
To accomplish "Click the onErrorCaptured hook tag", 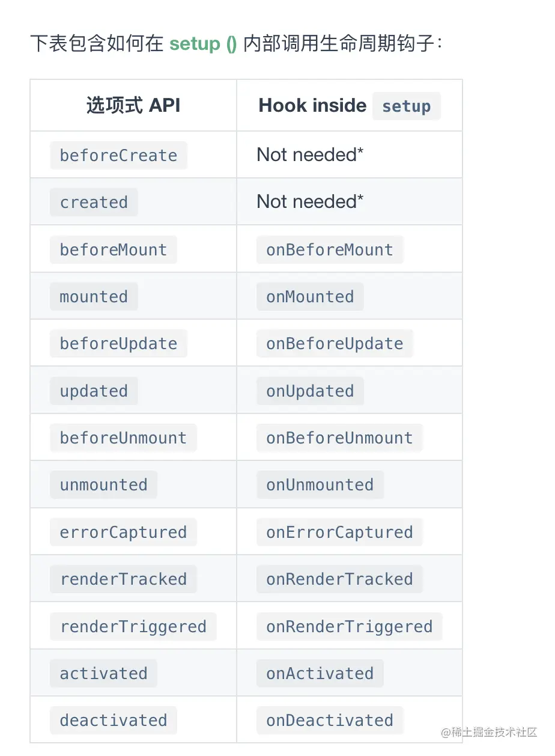I will pyautogui.click(x=339, y=532).
